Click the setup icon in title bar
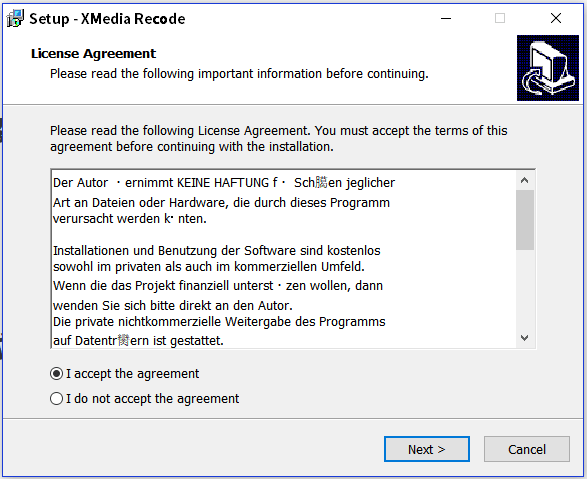The height and width of the screenshot is (479, 587). click(x=15, y=18)
